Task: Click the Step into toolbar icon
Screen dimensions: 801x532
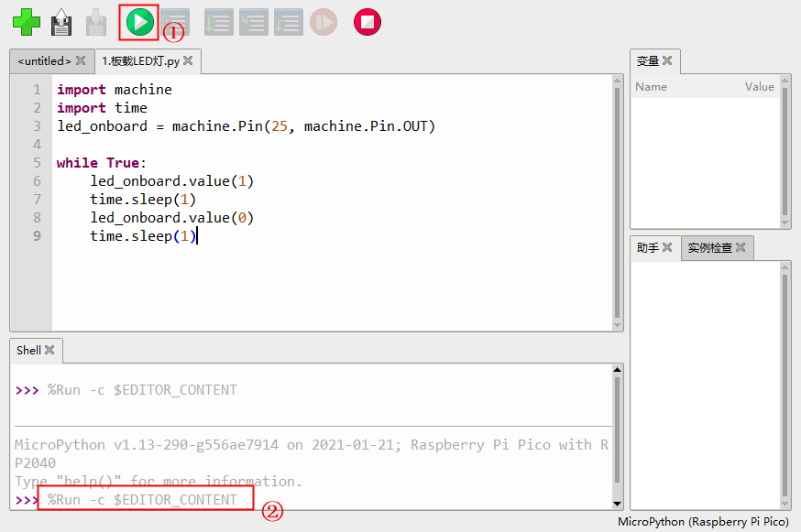Action: [253, 22]
